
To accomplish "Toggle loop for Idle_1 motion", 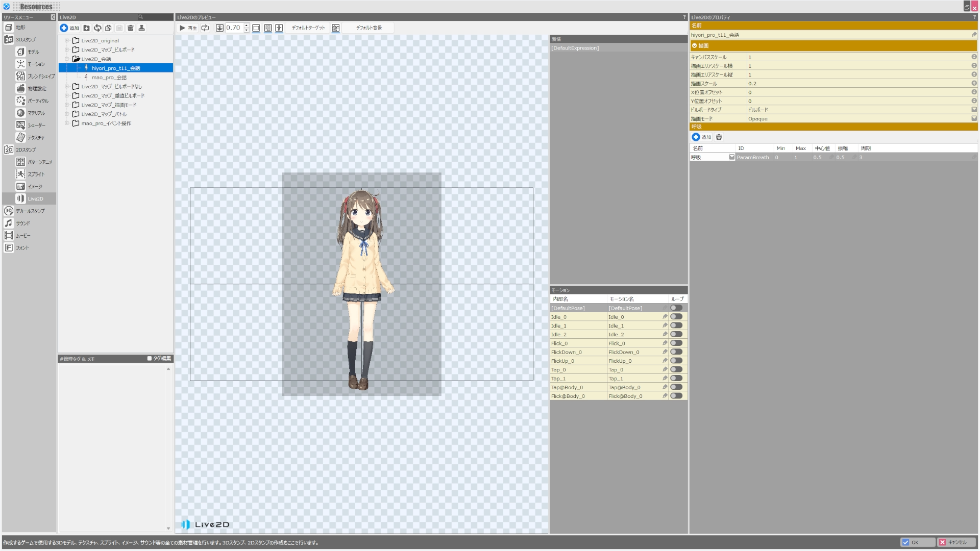I will point(676,325).
